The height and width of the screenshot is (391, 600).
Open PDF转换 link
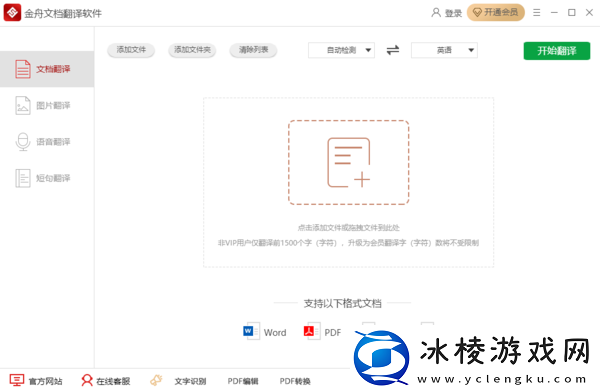tap(295, 381)
